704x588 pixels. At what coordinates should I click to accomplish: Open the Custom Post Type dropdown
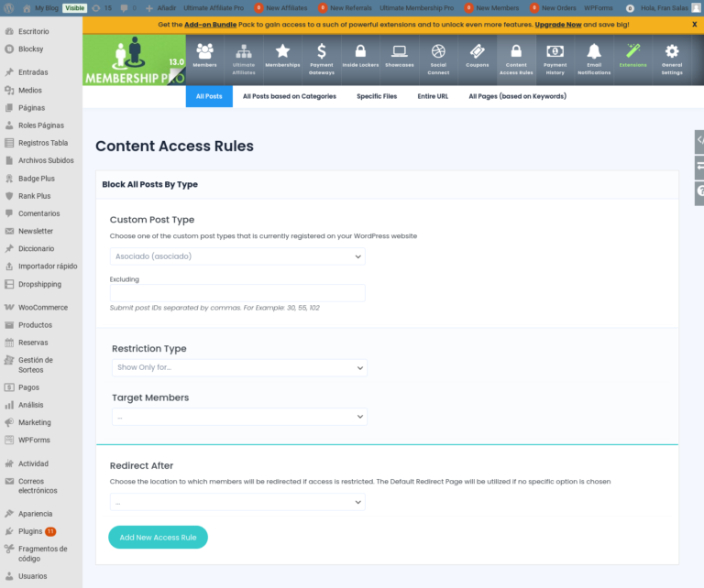click(x=237, y=256)
